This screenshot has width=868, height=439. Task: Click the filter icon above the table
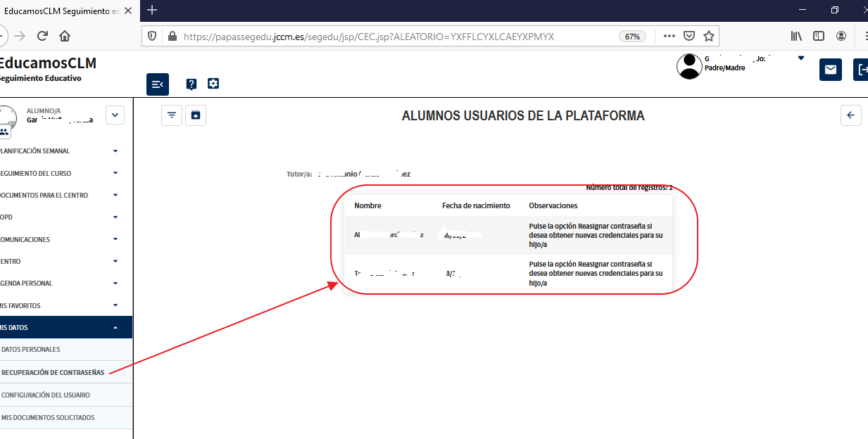pos(172,115)
